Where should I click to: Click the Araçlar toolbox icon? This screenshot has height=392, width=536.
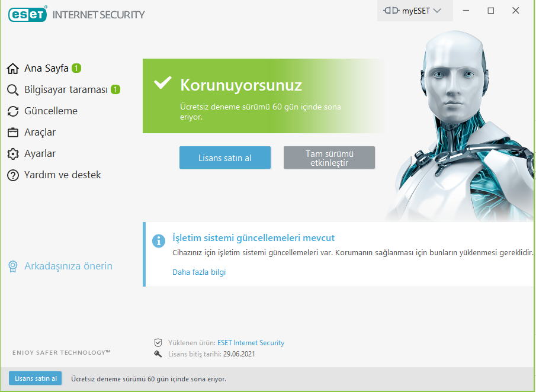[12, 132]
